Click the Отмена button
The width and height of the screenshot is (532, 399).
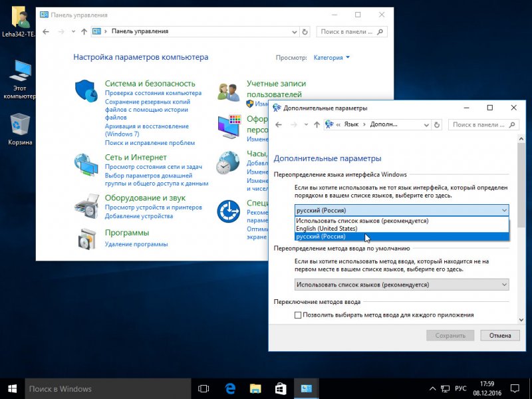500,336
